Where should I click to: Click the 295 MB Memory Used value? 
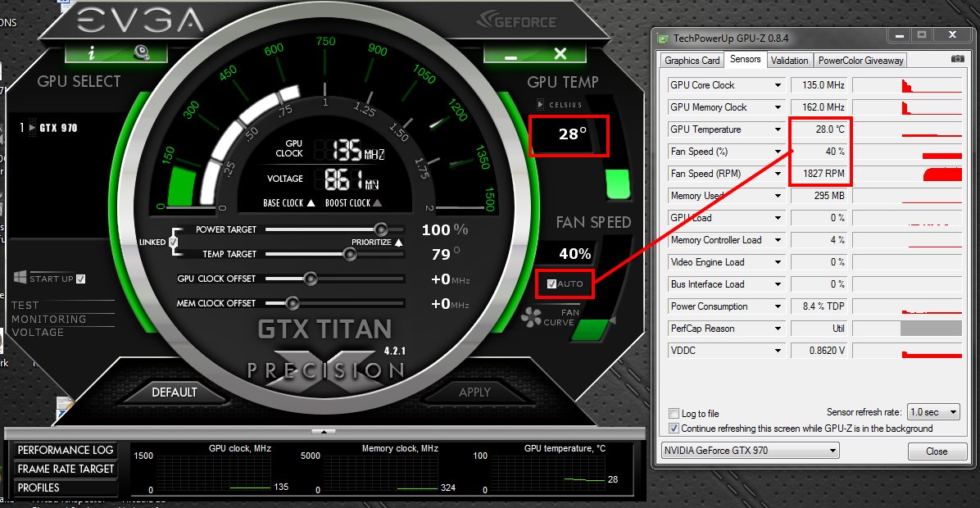(x=819, y=196)
